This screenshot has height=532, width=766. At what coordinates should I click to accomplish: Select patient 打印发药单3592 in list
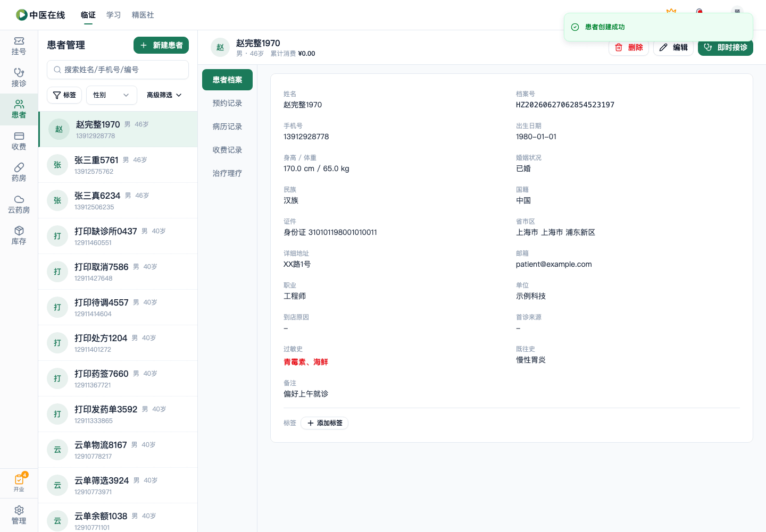[x=118, y=414]
